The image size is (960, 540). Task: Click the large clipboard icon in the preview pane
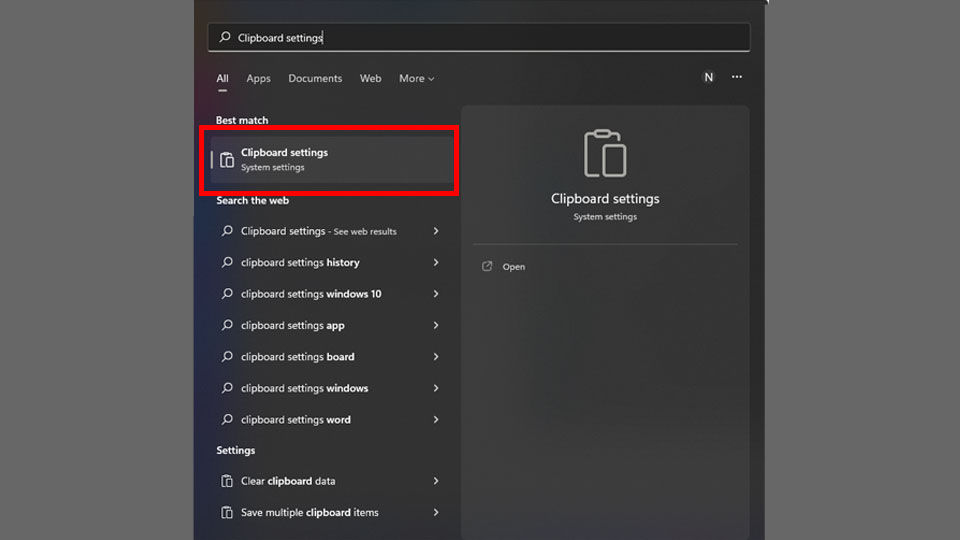[605, 153]
